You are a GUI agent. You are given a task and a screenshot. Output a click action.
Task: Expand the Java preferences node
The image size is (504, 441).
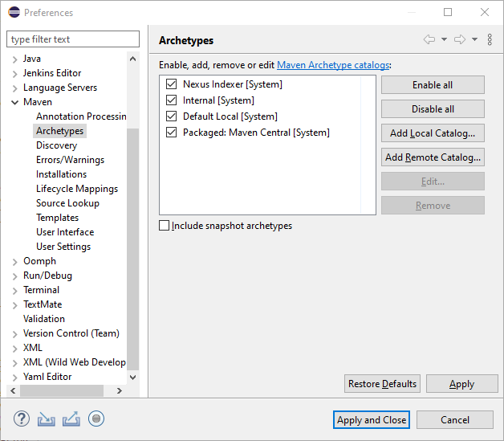pos(14,59)
